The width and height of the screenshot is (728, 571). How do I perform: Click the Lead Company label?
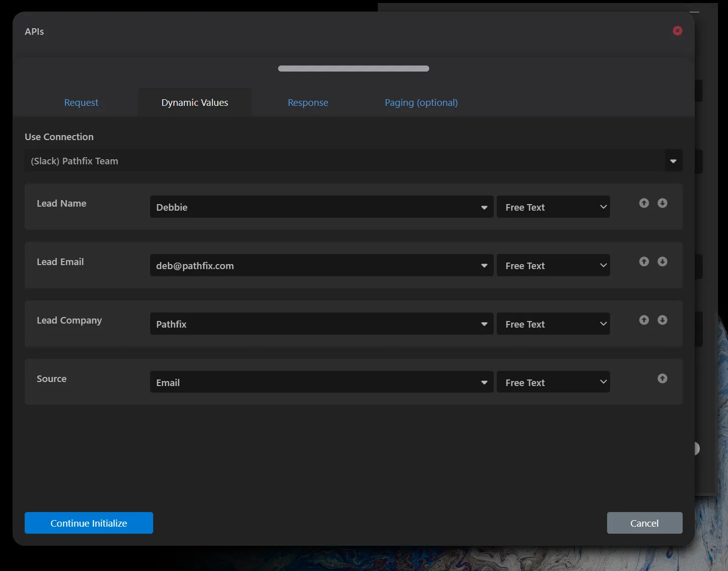pyautogui.click(x=69, y=320)
